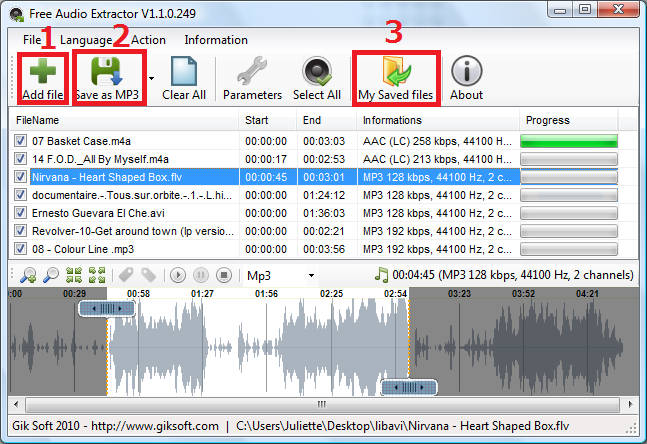Click the 00:02:21 end time cell

point(324,231)
